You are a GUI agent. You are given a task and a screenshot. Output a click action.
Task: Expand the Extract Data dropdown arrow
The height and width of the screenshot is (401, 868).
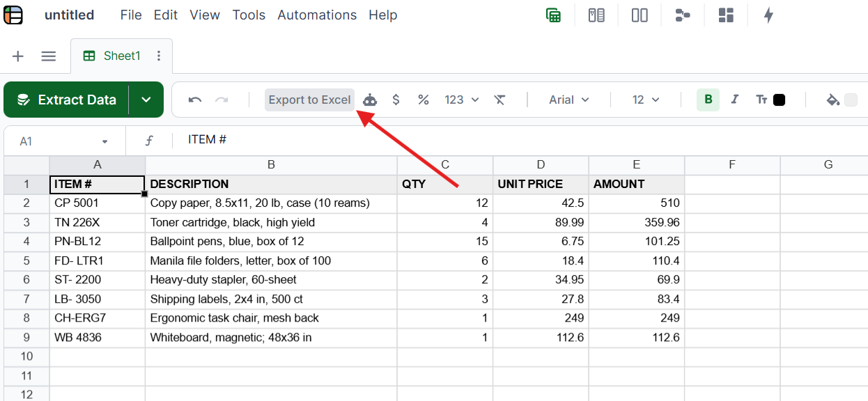146,100
